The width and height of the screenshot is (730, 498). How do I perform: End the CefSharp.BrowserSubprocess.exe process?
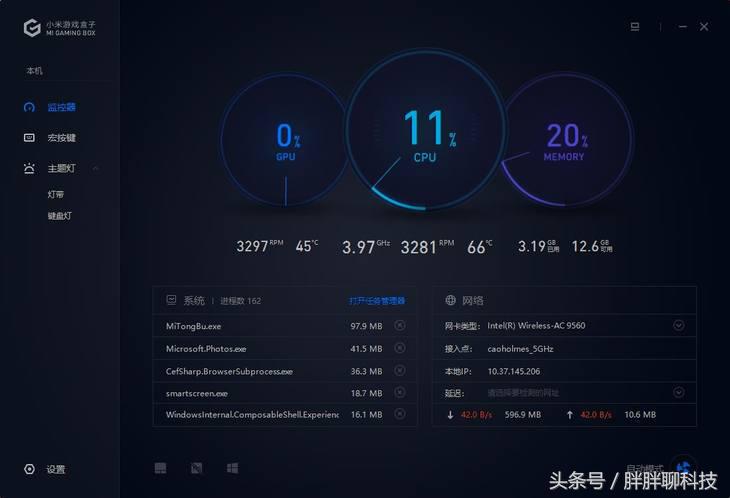[x=399, y=370]
